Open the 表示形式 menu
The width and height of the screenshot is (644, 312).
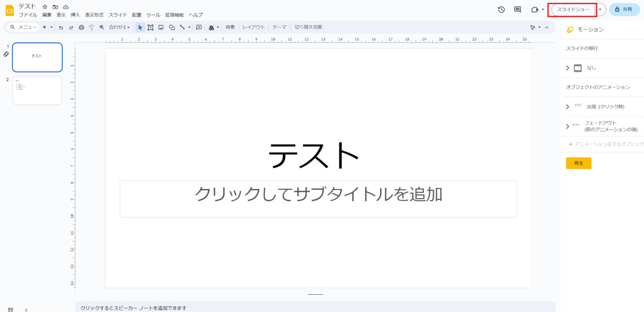(x=94, y=15)
